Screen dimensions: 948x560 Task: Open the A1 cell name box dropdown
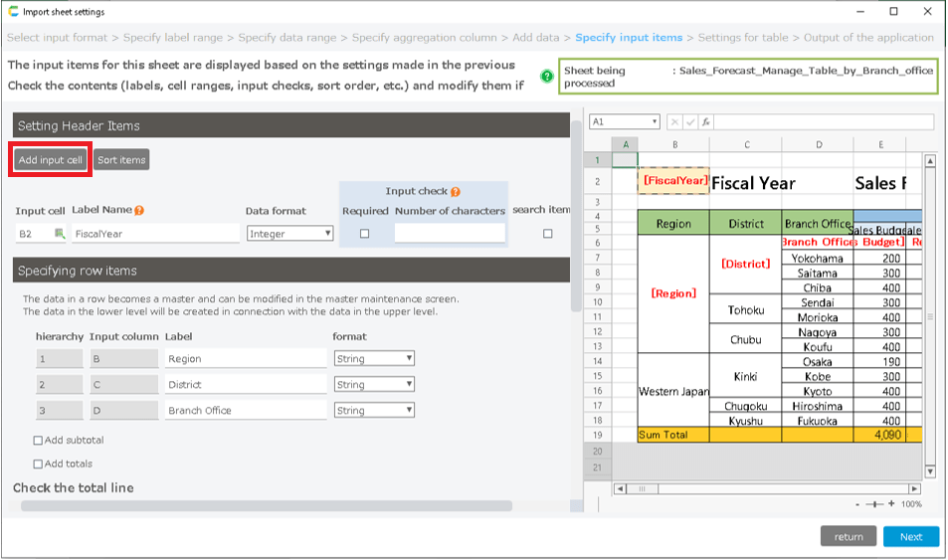pos(653,122)
